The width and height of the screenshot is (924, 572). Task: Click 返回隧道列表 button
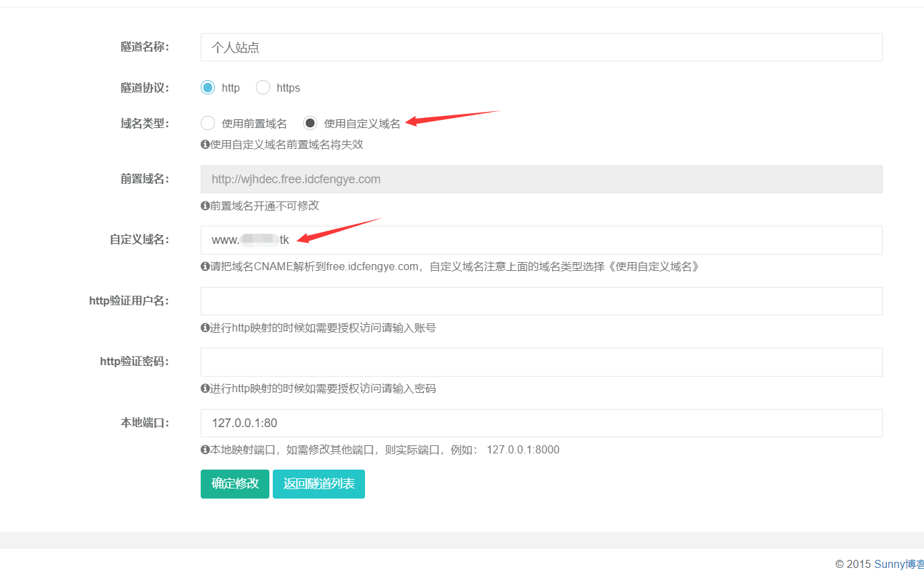(x=319, y=484)
